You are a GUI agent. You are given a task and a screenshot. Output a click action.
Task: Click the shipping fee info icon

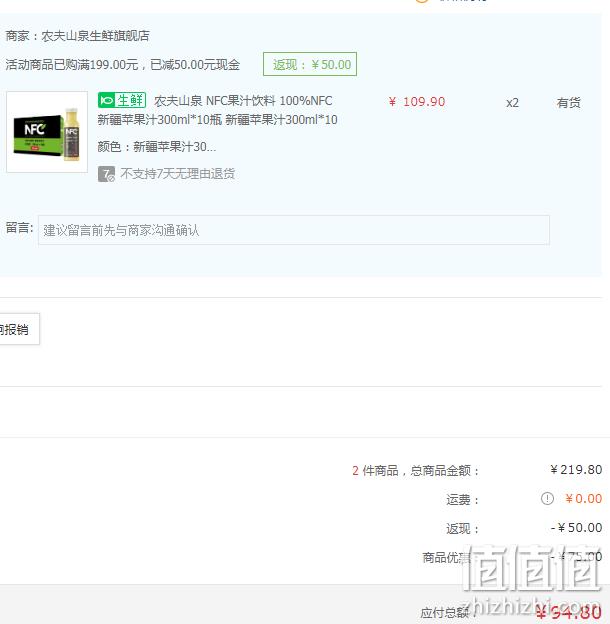tap(547, 498)
